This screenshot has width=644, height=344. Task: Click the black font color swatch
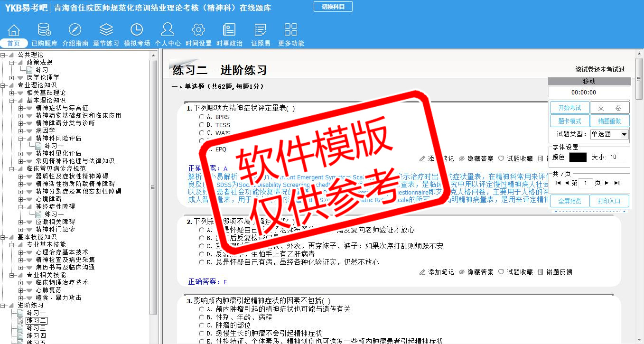(x=578, y=157)
